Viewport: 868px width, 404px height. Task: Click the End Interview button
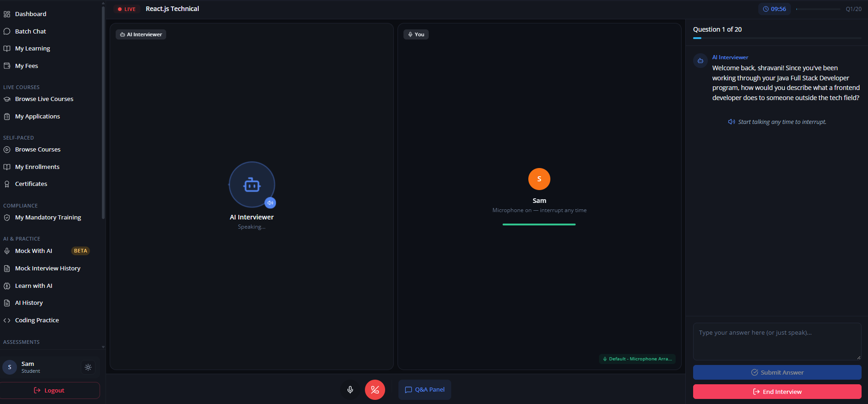pos(777,392)
